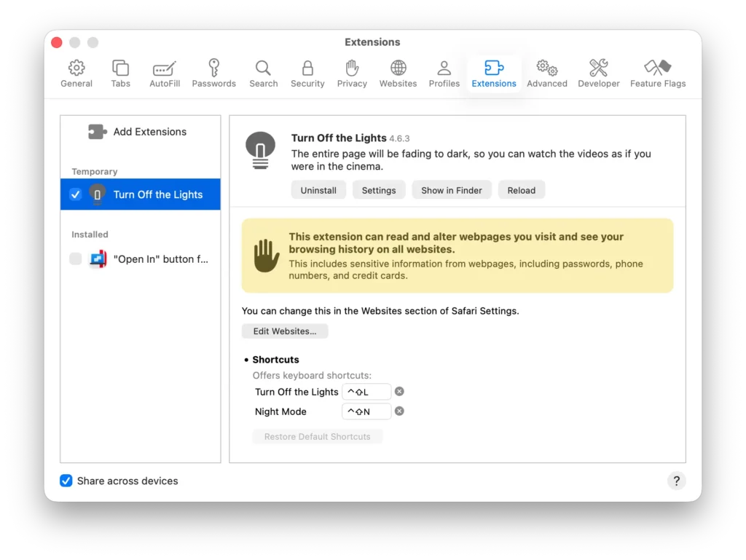Viewport: 746px width, 560px height.
Task: Open the Developer tools pane
Action: click(598, 74)
